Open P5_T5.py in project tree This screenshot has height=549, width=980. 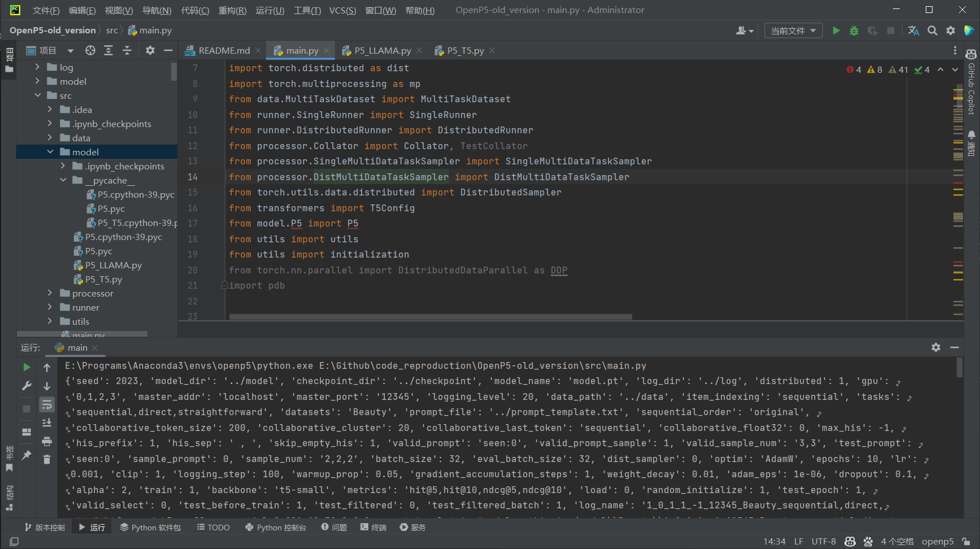[x=103, y=279]
